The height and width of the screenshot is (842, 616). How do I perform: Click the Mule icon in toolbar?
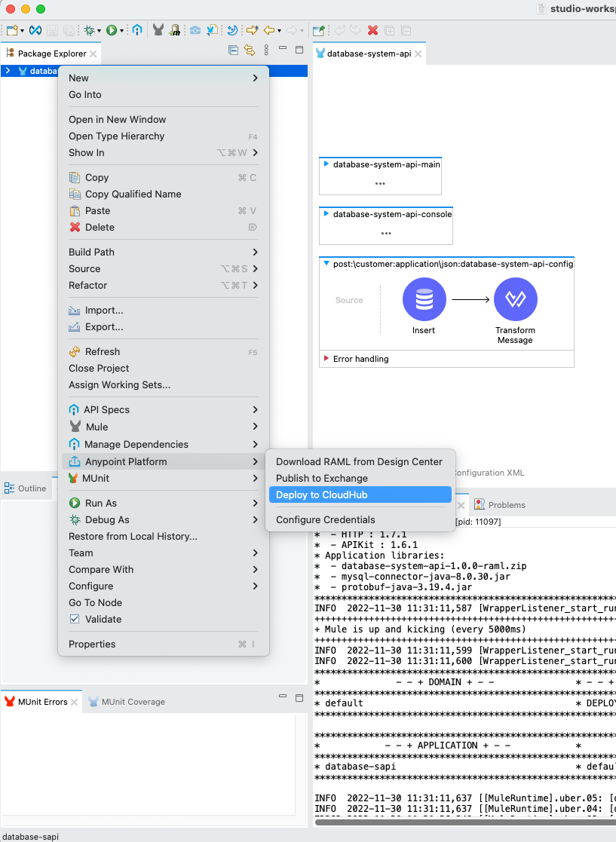[158, 30]
